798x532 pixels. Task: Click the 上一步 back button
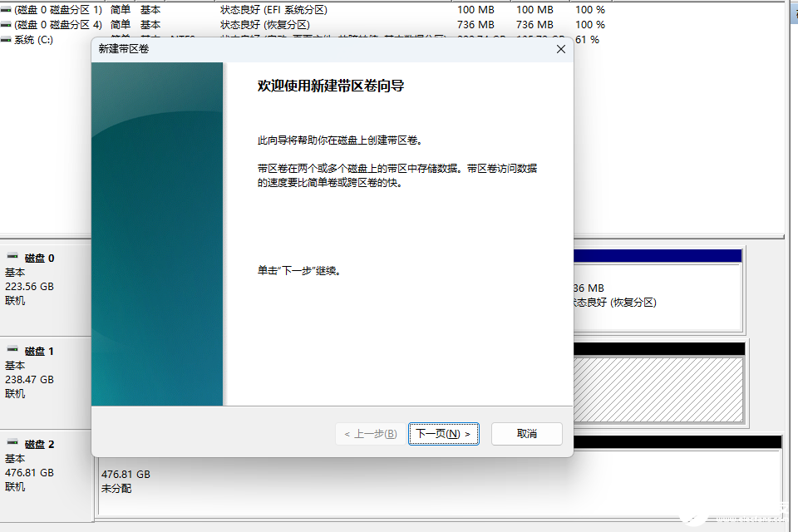click(x=368, y=433)
